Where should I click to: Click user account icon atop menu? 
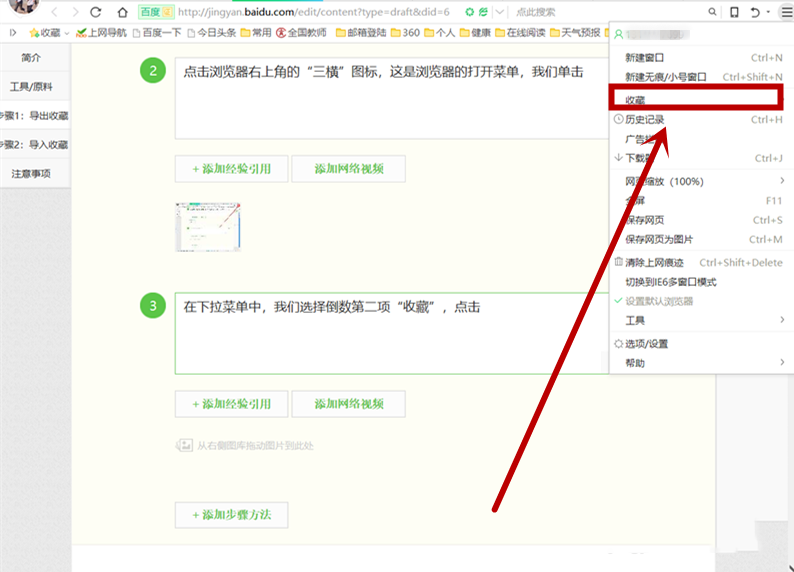(619, 34)
